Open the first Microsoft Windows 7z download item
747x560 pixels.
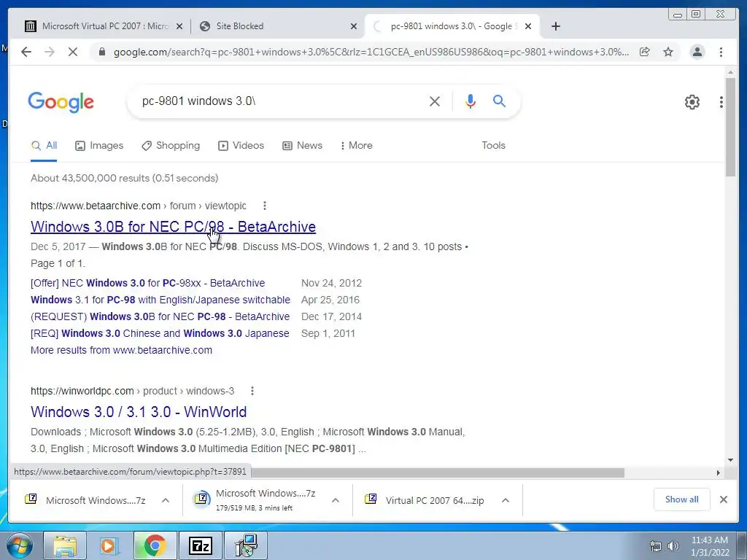coord(86,500)
